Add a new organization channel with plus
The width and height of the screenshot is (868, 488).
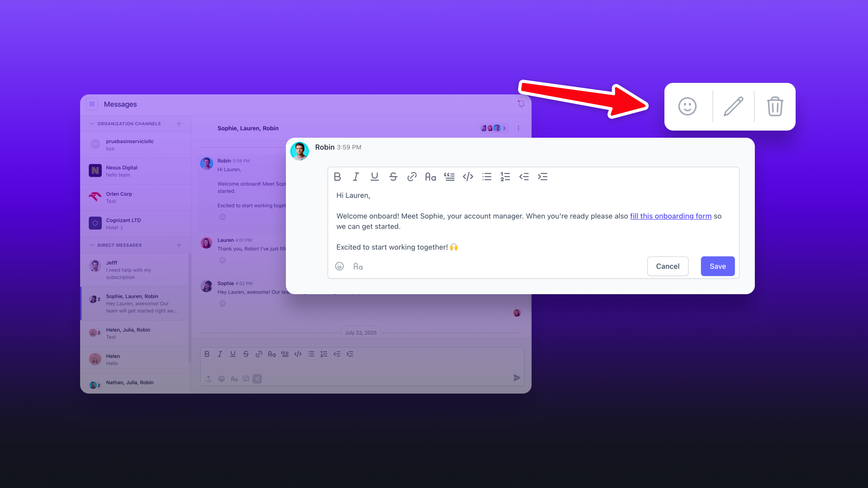pos(179,124)
